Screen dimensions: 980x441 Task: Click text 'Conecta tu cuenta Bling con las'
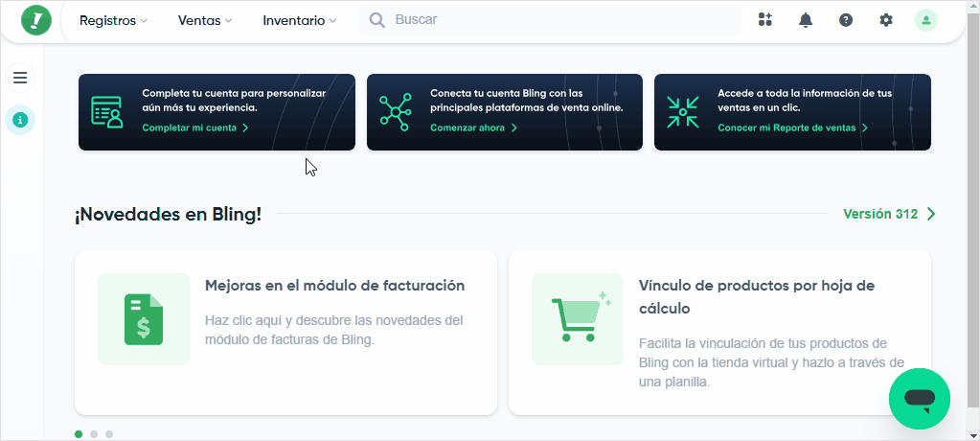click(506, 93)
